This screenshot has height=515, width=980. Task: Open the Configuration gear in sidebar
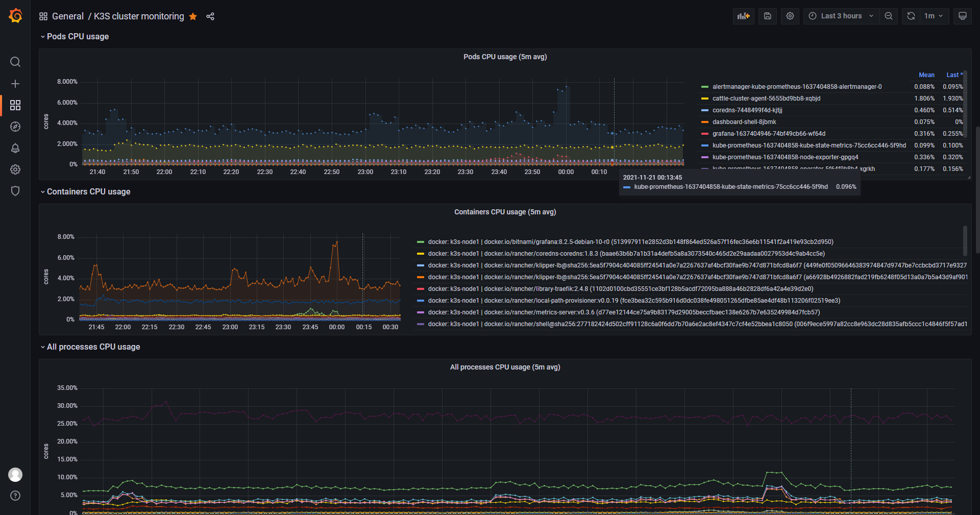15,169
